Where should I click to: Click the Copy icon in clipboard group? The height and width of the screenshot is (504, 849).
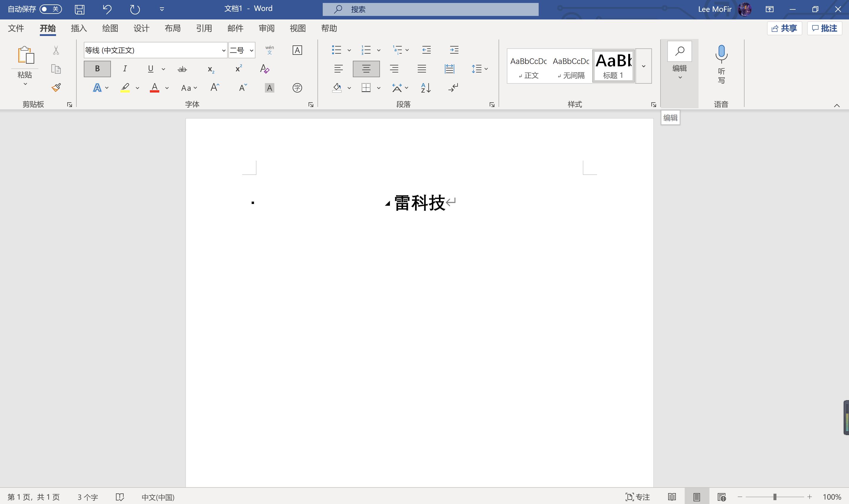[x=56, y=69]
